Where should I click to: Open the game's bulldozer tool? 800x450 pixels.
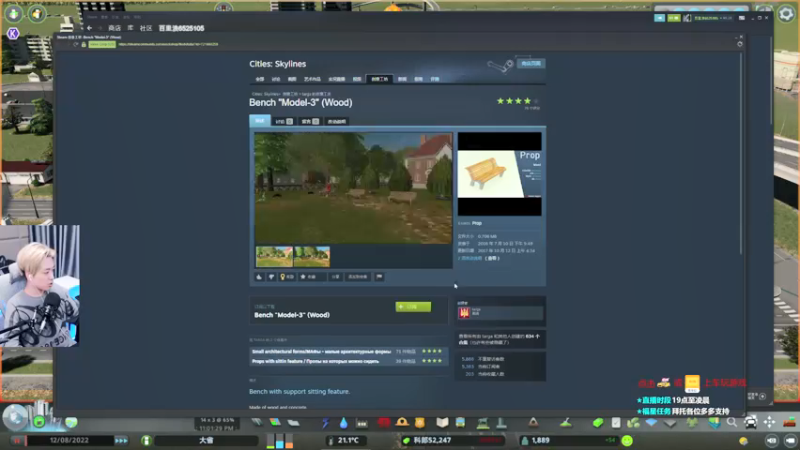pos(790,422)
